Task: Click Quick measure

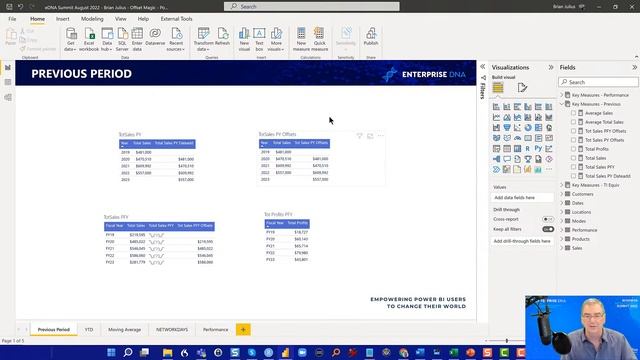Action: 320,40
